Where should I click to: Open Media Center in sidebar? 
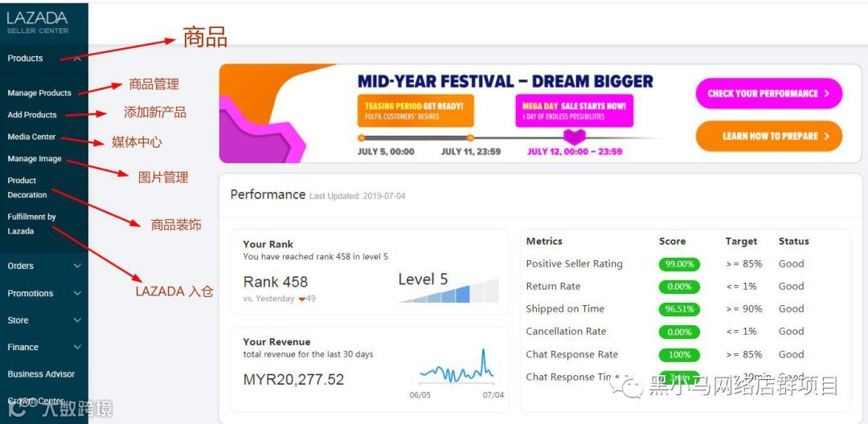click(x=31, y=137)
